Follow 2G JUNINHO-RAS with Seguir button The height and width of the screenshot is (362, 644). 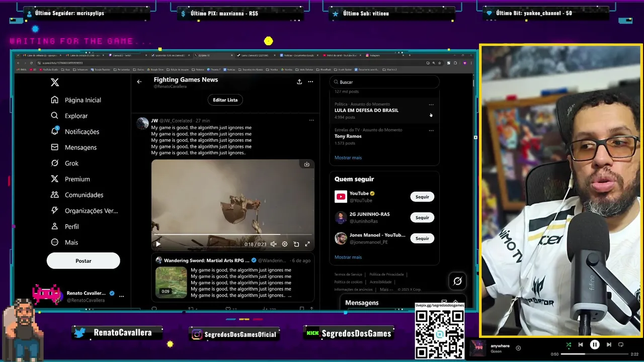[x=422, y=218]
